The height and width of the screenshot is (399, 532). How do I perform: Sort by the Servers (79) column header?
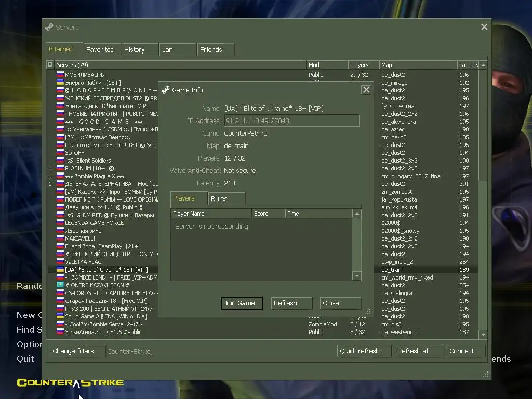click(x=180, y=65)
